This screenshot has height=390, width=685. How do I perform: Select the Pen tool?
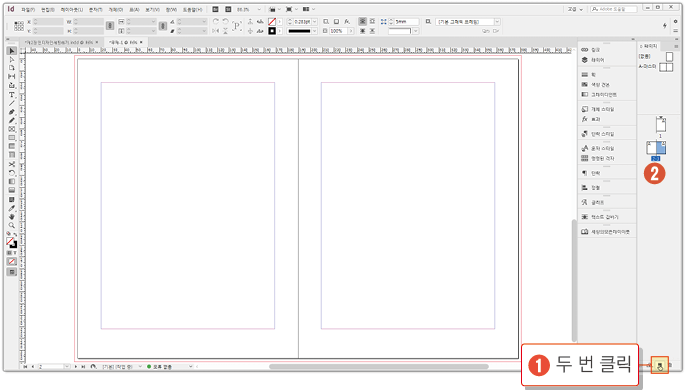pyautogui.click(x=12, y=112)
